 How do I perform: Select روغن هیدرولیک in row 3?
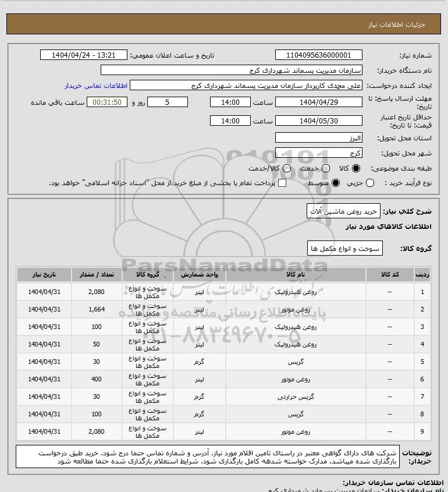tap(296, 327)
